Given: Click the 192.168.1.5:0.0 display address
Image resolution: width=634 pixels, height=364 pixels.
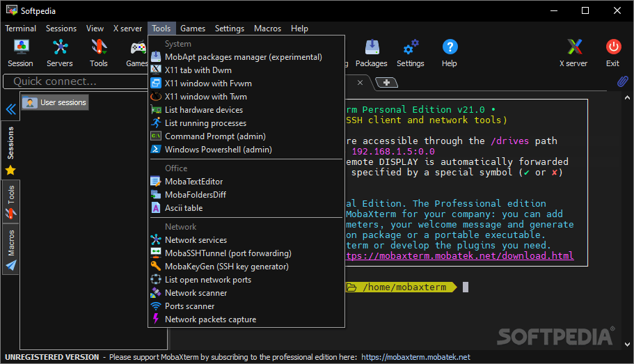Looking at the screenshot, I should pos(393,151).
